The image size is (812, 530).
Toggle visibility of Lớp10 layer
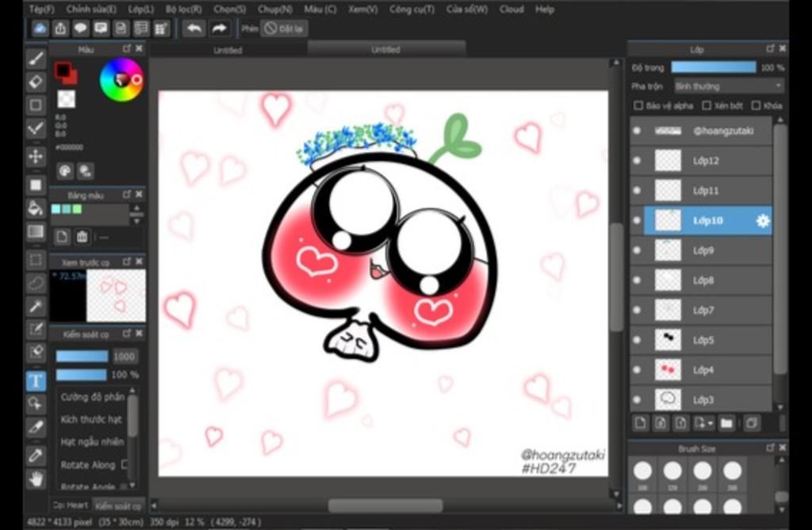[x=637, y=220]
